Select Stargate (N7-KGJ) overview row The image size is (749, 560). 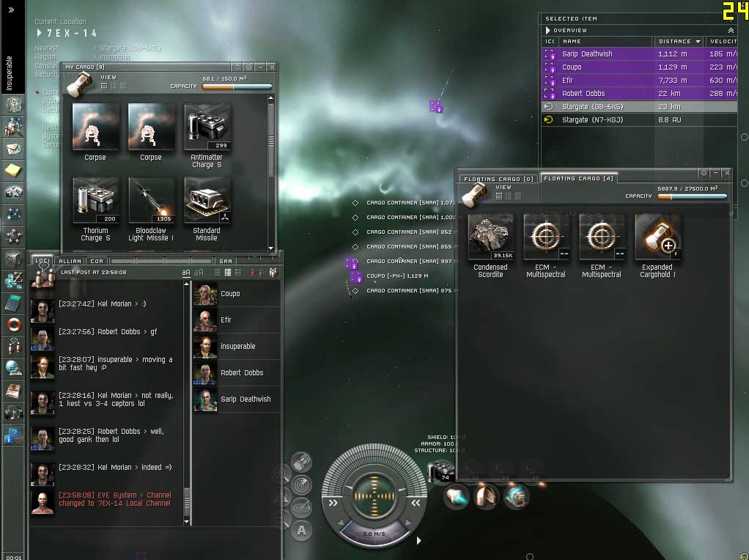(639, 120)
